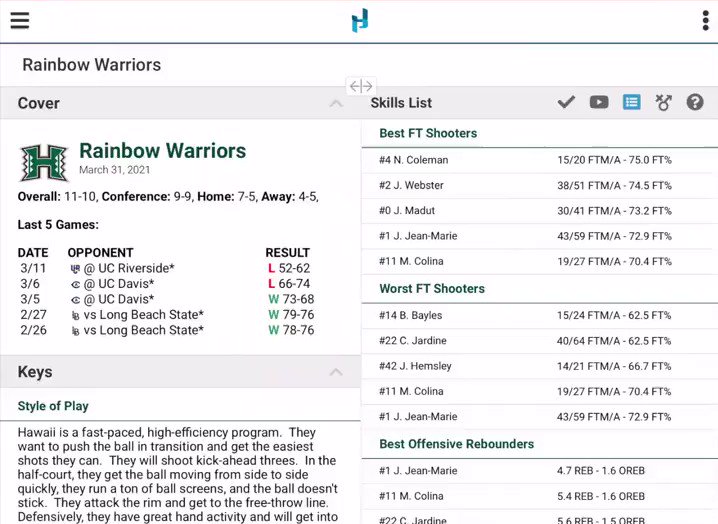The width and height of the screenshot is (718, 524).
Task: Click the UC Davis logo in 3/6 row
Action: coord(76,284)
